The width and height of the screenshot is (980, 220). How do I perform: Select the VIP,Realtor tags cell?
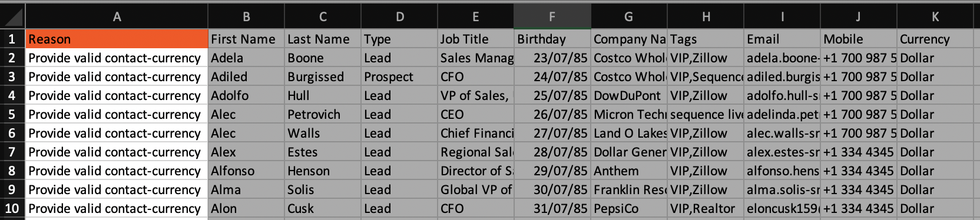point(706,208)
